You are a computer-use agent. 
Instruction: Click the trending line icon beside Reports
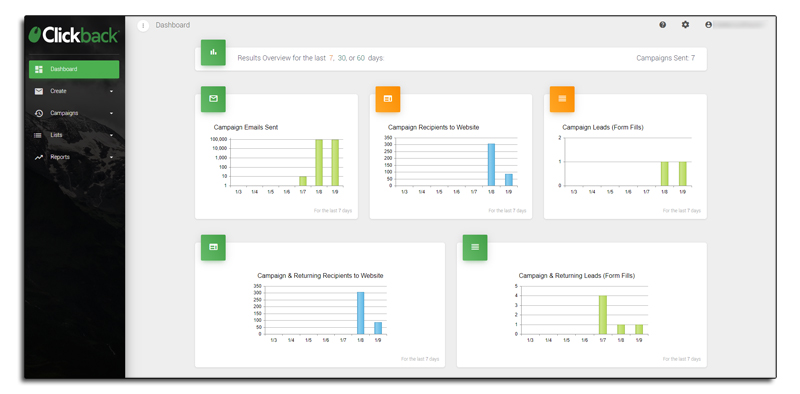click(39, 157)
